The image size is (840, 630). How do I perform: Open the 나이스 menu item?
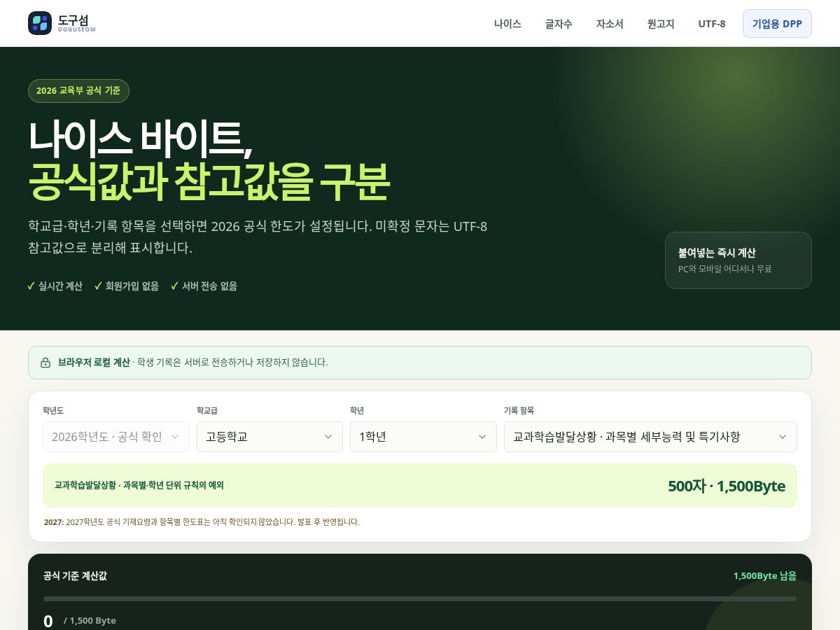pyautogui.click(x=507, y=24)
